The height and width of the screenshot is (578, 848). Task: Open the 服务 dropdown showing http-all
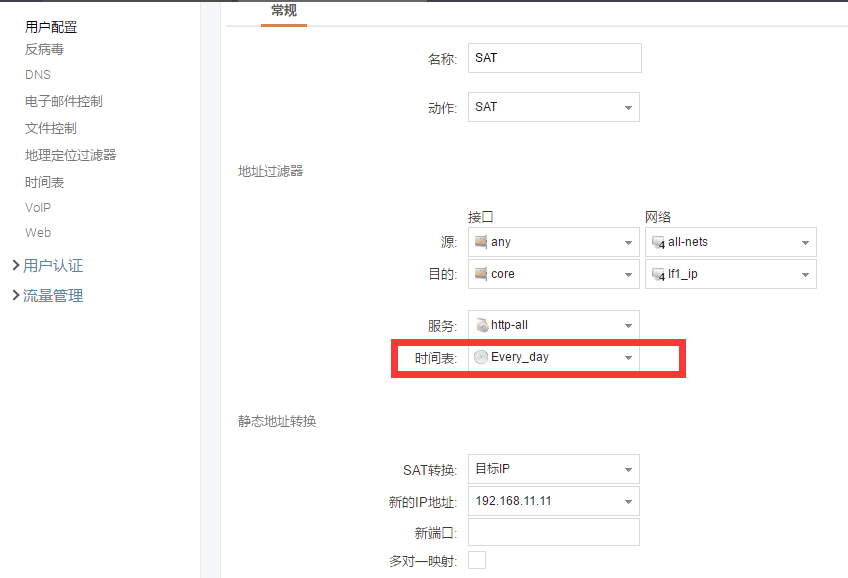pos(553,325)
